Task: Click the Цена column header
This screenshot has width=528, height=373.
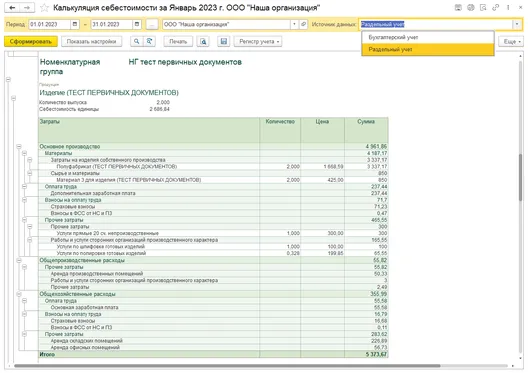Action: (x=322, y=130)
